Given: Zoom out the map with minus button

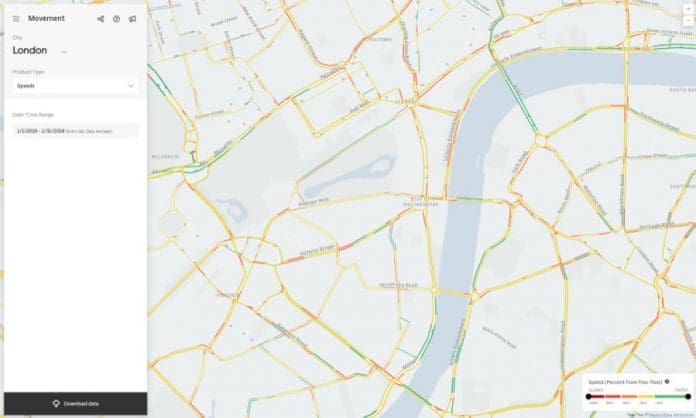Looking at the screenshot, I should 689,20.
